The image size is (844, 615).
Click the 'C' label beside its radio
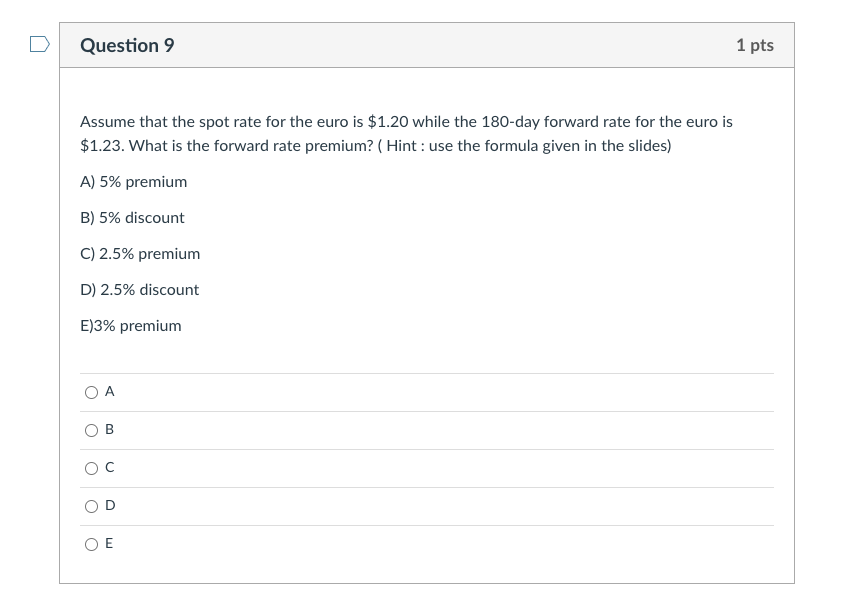pos(110,468)
